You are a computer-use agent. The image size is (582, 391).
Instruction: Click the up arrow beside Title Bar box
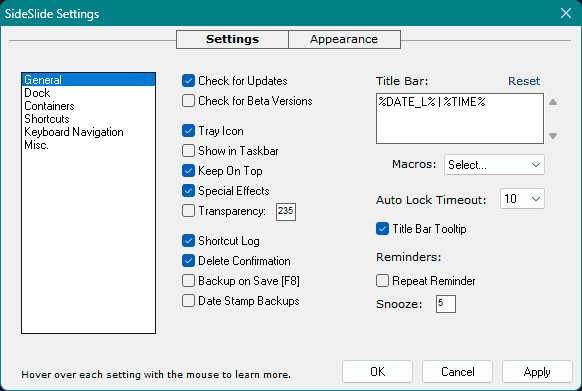click(553, 102)
